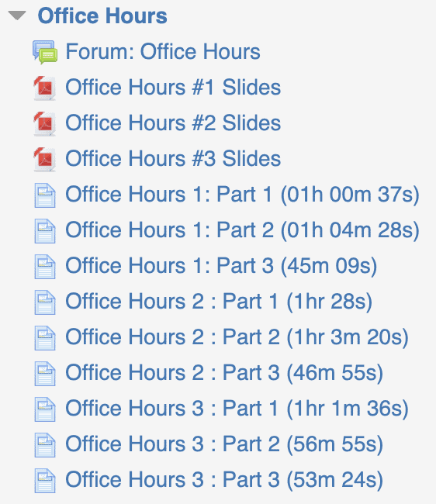Click the forum speech bubble icon

pos(45,52)
